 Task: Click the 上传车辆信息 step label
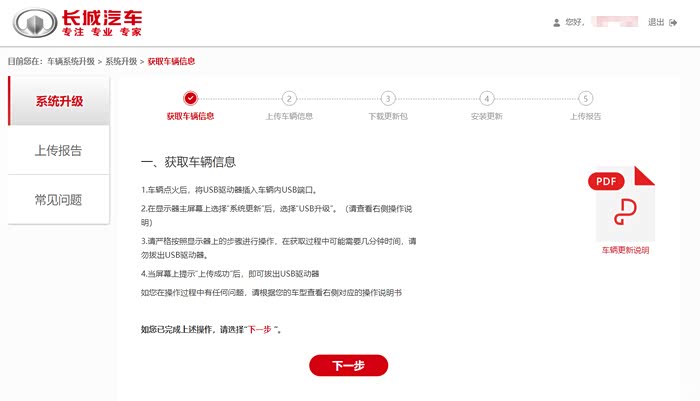click(x=289, y=116)
